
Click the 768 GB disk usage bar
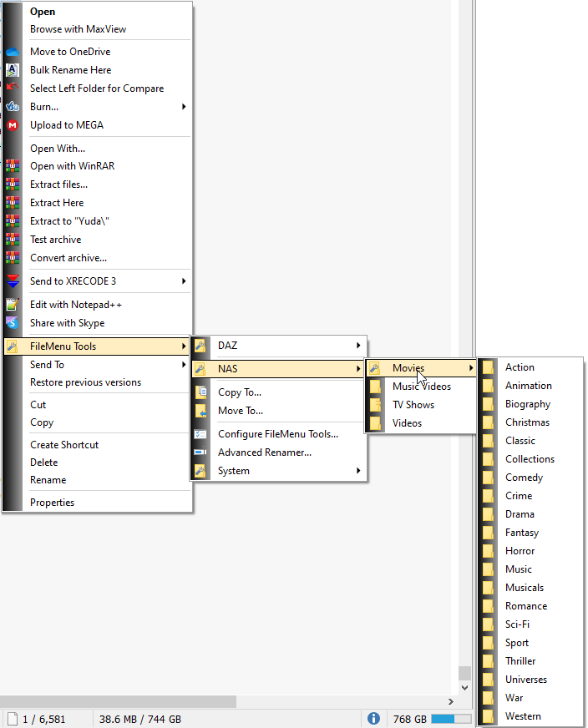click(x=451, y=719)
